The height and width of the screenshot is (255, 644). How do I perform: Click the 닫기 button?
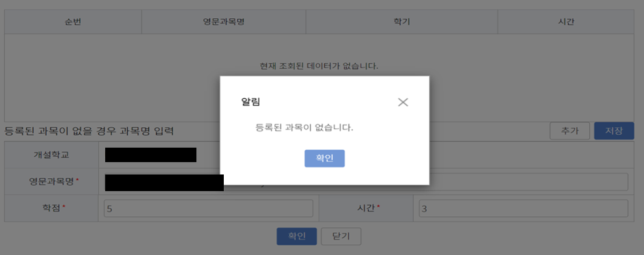point(341,236)
